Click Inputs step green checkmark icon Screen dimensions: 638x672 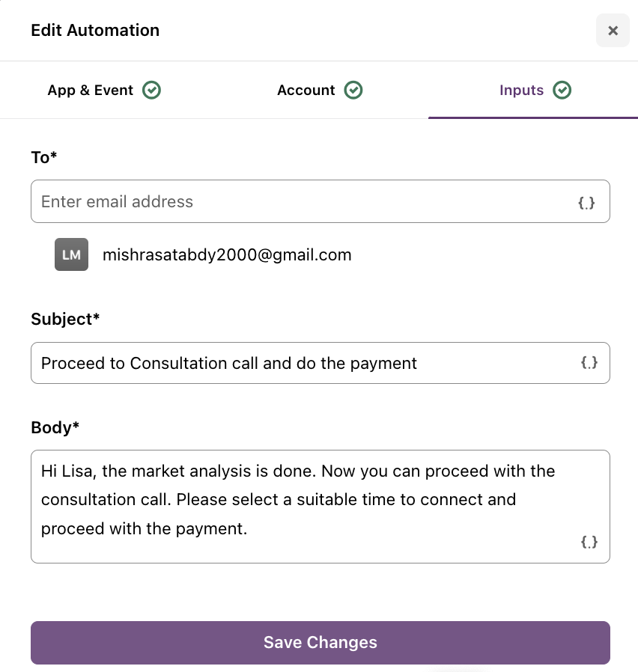[562, 90]
